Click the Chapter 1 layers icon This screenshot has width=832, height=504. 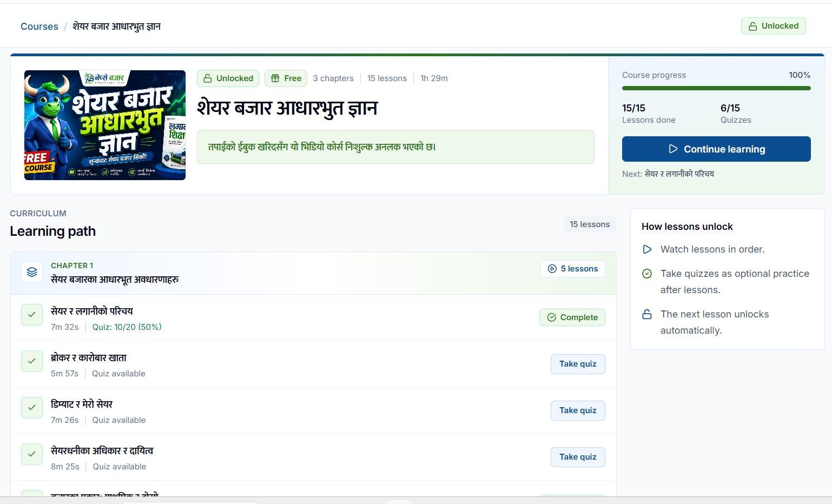32,272
